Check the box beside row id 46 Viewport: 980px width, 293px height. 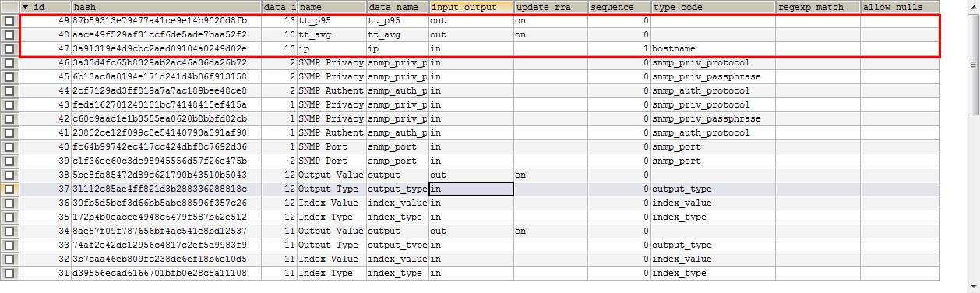tap(9, 63)
